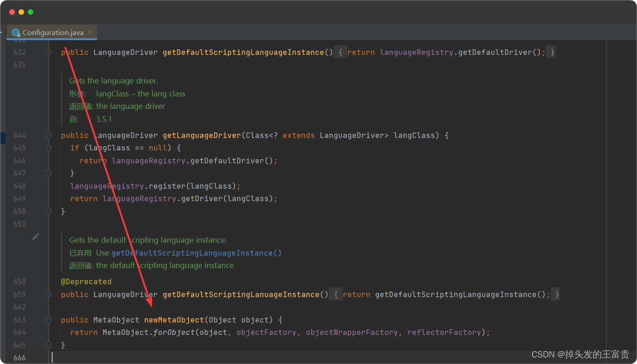The width and height of the screenshot is (637, 364).
Task: Click the 'langClass – the lang class' doc text
Action: point(140,94)
